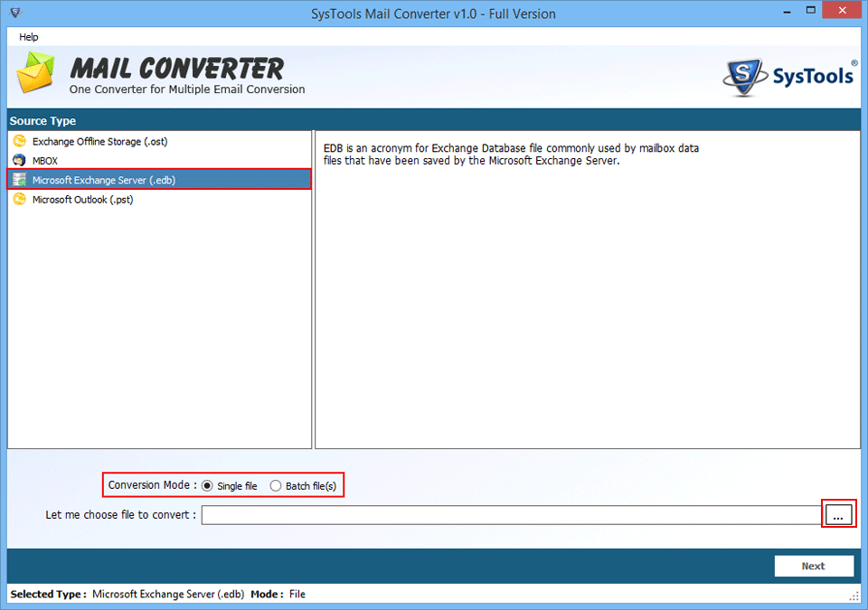The height and width of the screenshot is (610, 868).
Task: Click the SysTools shield logo
Action: pyautogui.click(x=744, y=78)
